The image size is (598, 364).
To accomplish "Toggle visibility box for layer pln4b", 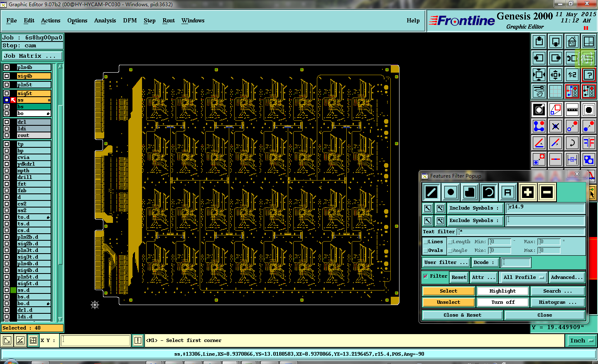I will click(7, 67).
